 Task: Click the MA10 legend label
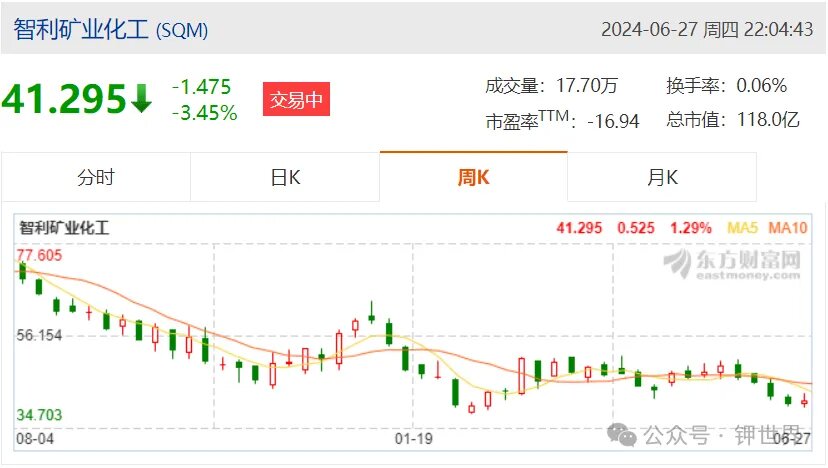click(787, 228)
